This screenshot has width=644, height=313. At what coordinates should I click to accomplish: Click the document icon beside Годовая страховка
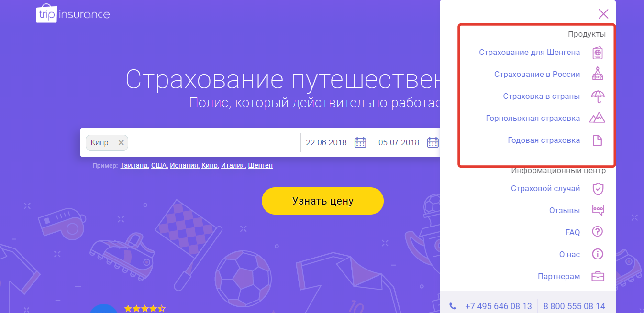(x=597, y=140)
